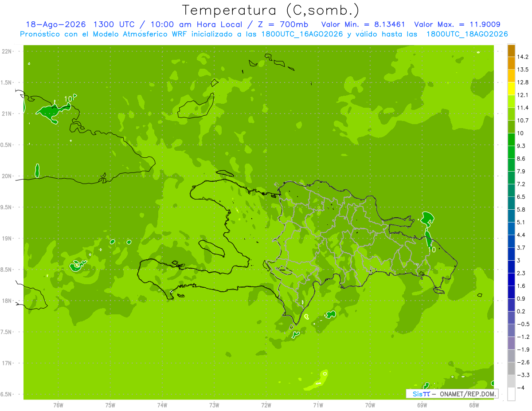Click the colorbar value "13.5"
Viewport: 532px width, 411px height.
click(523, 70)
